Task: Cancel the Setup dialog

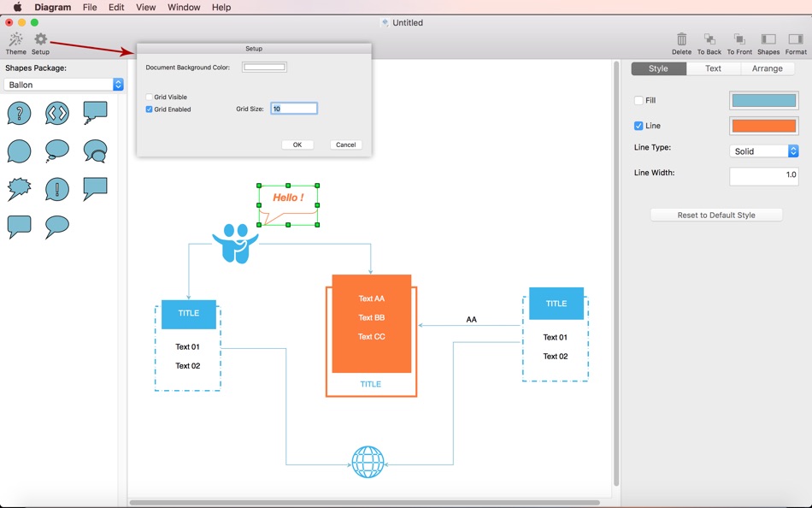Action: point(345,145)
